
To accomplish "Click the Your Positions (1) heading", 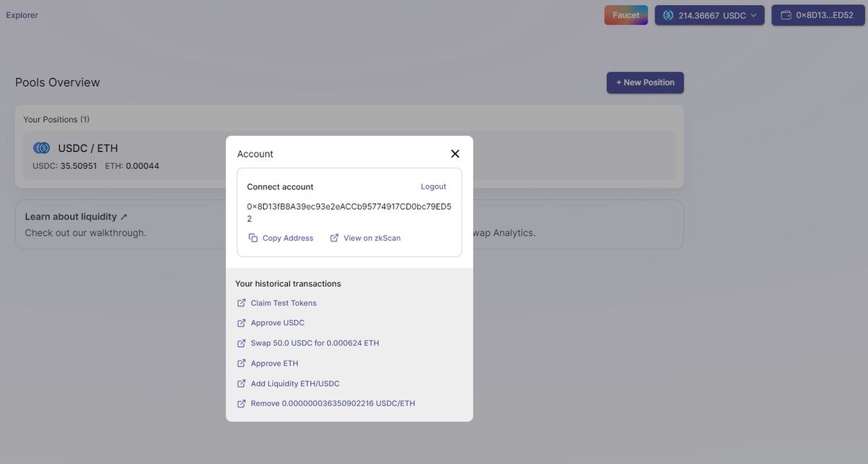I will (x=56, y=119).
